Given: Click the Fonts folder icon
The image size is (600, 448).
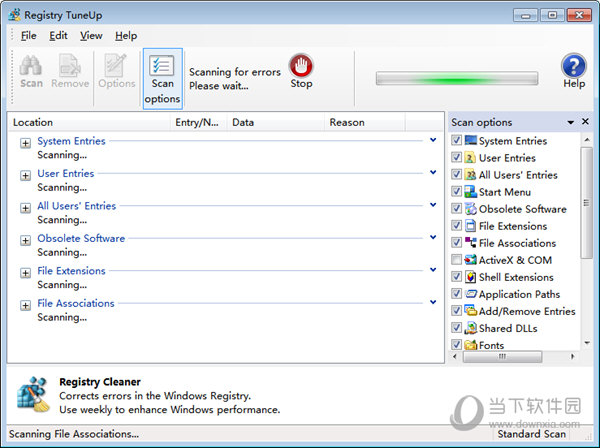Looking at the screenshot, I should pyautogui.click(x=470, y=345).
